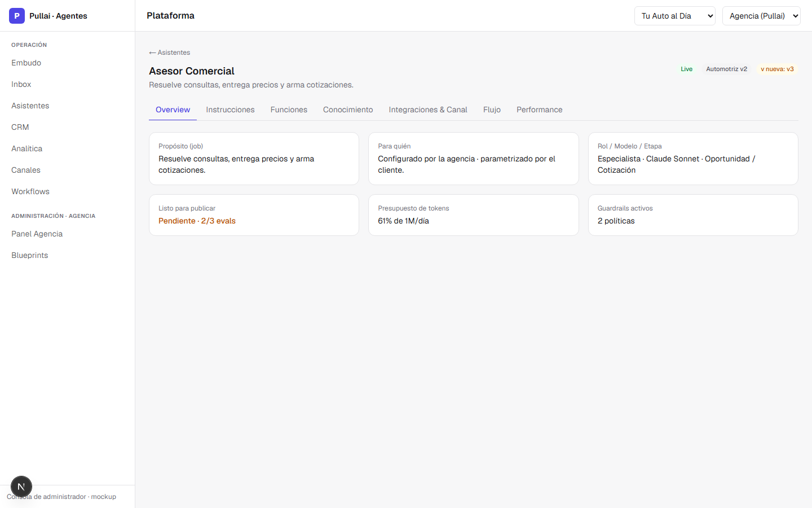Open Analítica in the sidebar

68,148
